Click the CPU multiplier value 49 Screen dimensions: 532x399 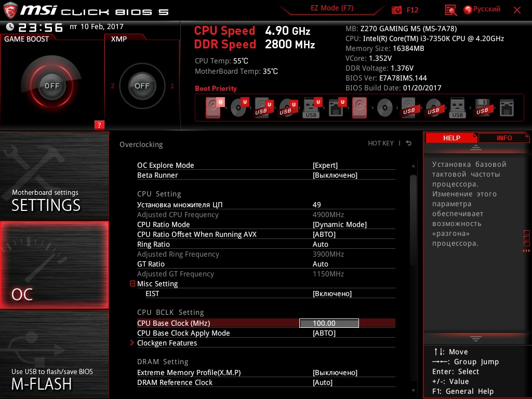(316, 205)
